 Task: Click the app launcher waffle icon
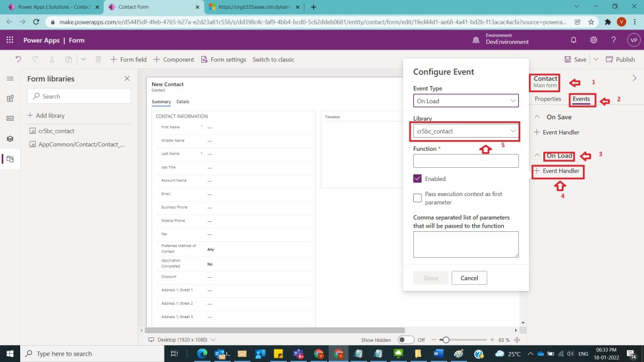9,40
